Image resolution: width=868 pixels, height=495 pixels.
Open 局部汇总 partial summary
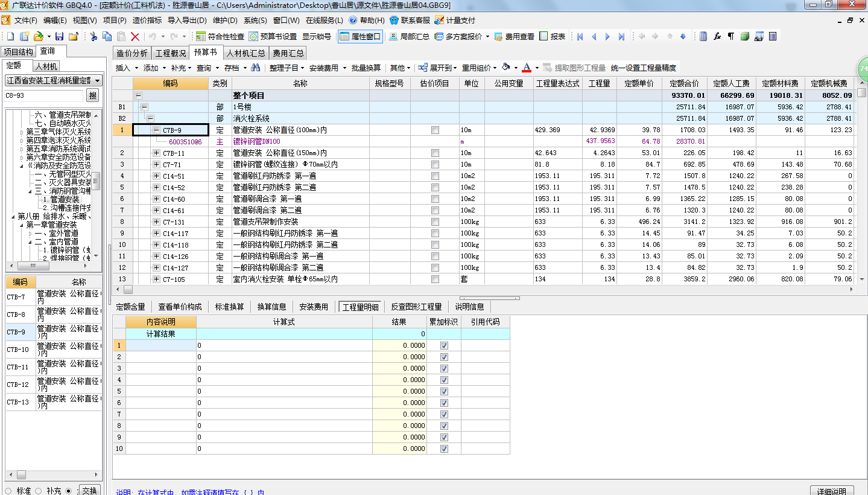pos(409,37)
